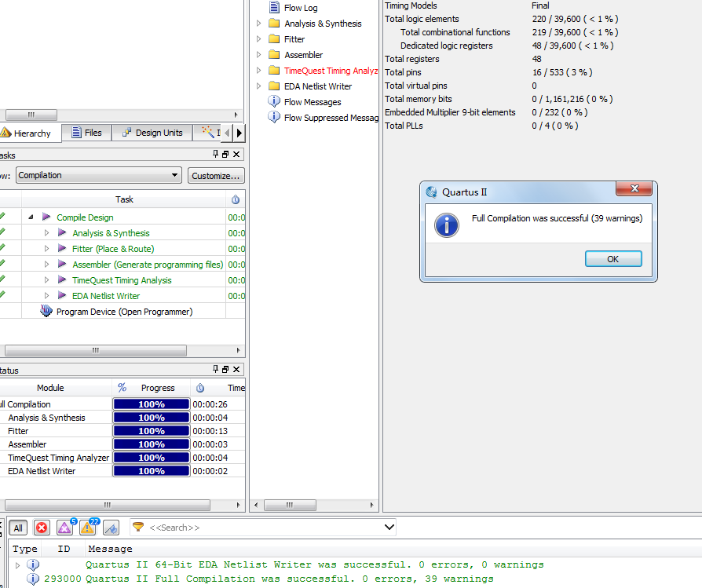Expand the Fitter (Place & Route) task

[x=46, y=248]
